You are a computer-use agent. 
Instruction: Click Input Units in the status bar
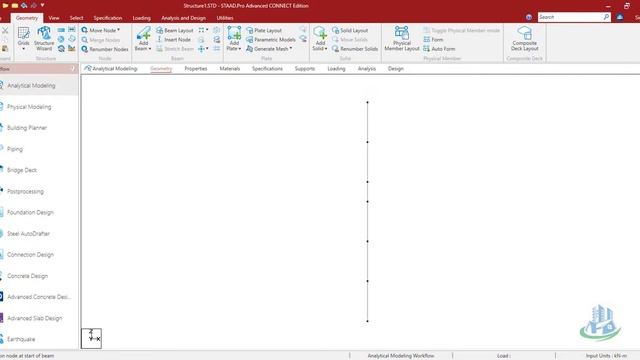(606, 356)
